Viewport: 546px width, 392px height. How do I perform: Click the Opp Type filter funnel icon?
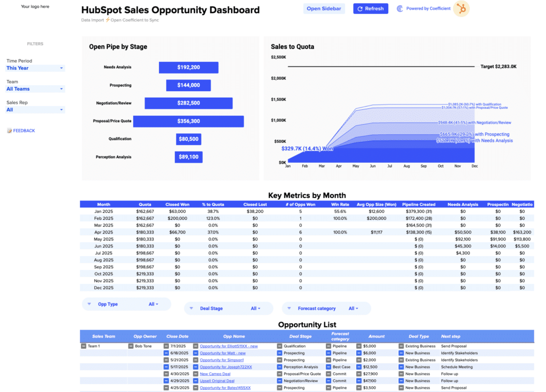click(89, 304)
